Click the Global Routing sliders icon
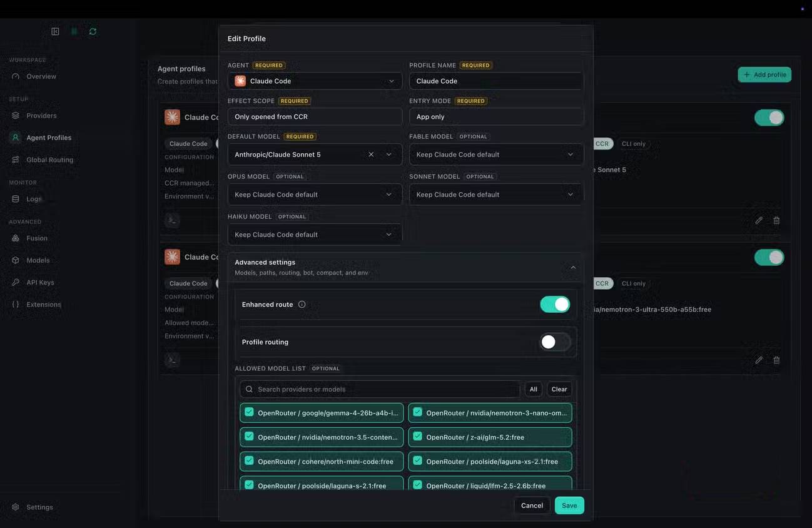This screenshot has height=528, width=812. (x=16, y=160)
